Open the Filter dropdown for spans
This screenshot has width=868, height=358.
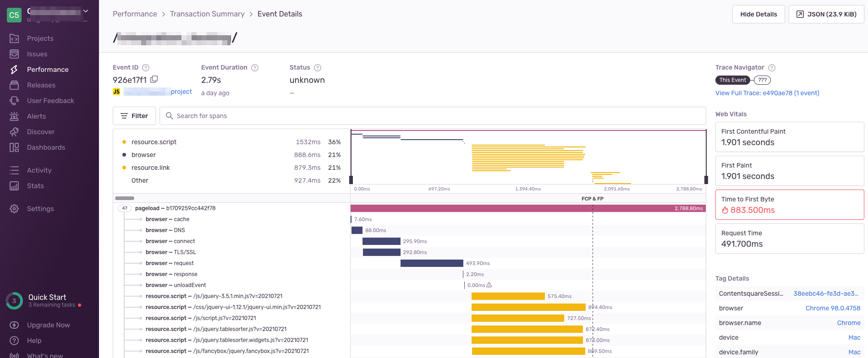[x=134, y=116]
